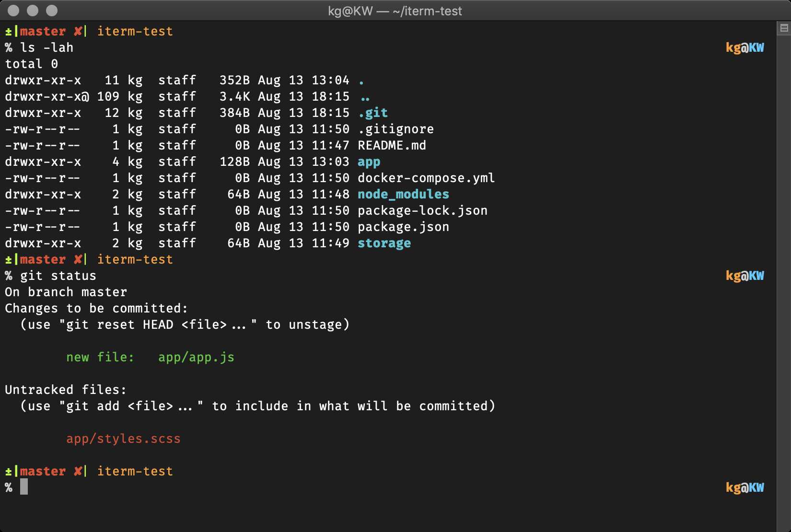791x532 pixels.
Task: Click the 'README.md' file name
Action: 392,145
